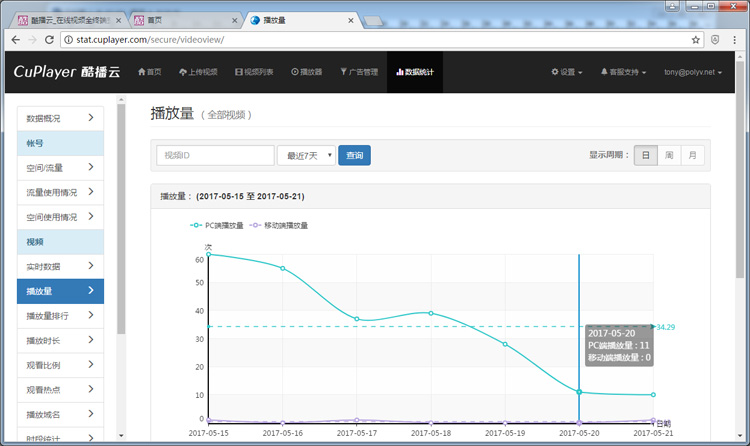The width and height of the screenshot is (750, 446).
Task: Switch display period to 月
Action: click(x=692, y=155)
